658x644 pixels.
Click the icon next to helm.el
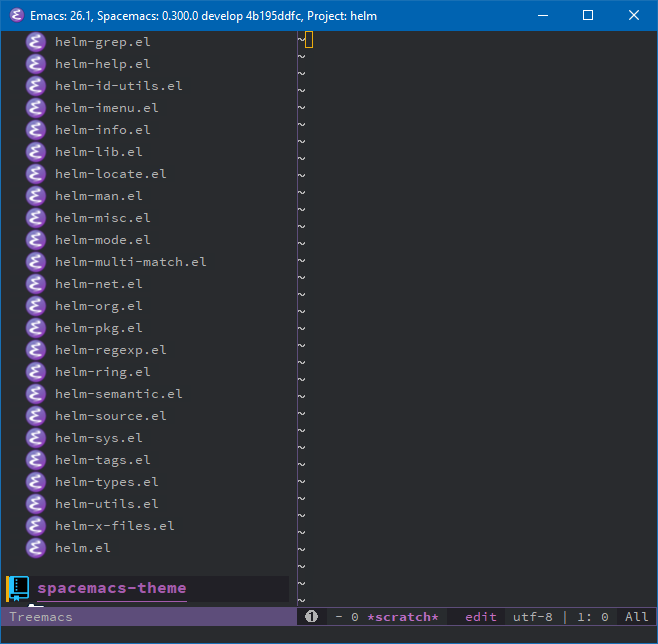36,548
